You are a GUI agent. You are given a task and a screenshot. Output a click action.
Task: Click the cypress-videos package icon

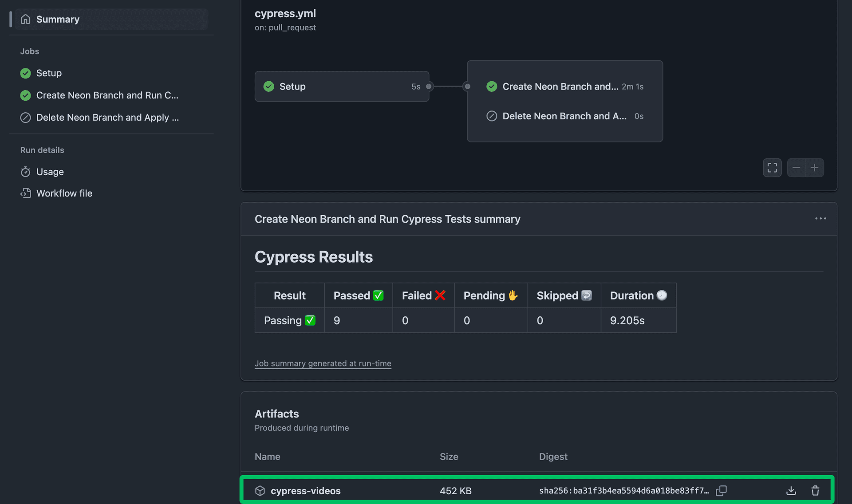pos(260,491)
